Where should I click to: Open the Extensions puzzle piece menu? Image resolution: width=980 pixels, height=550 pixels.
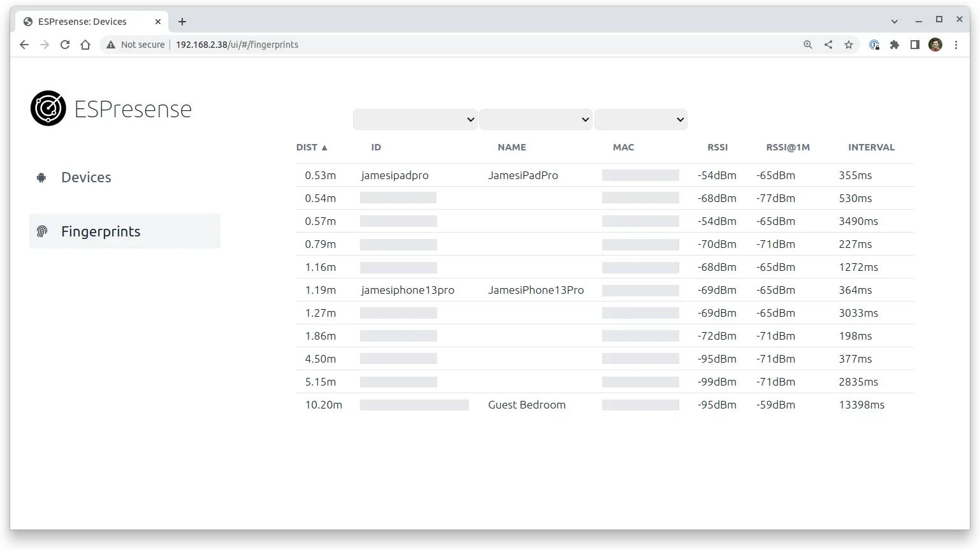pyautogui.click(x=895, y=45)
